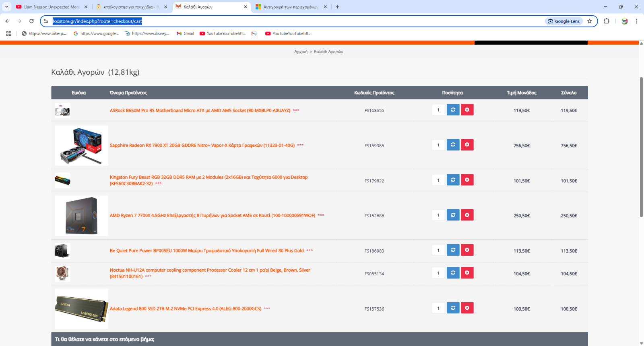Reload the current page
Viewport: 644px width, 346px height.
[x=31, y=21]
